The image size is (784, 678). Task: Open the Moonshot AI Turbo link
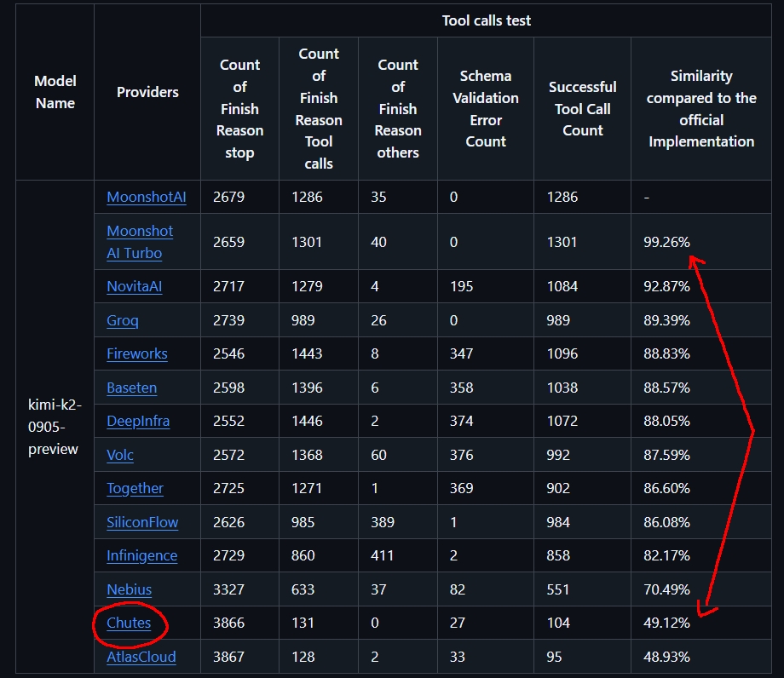140,242
